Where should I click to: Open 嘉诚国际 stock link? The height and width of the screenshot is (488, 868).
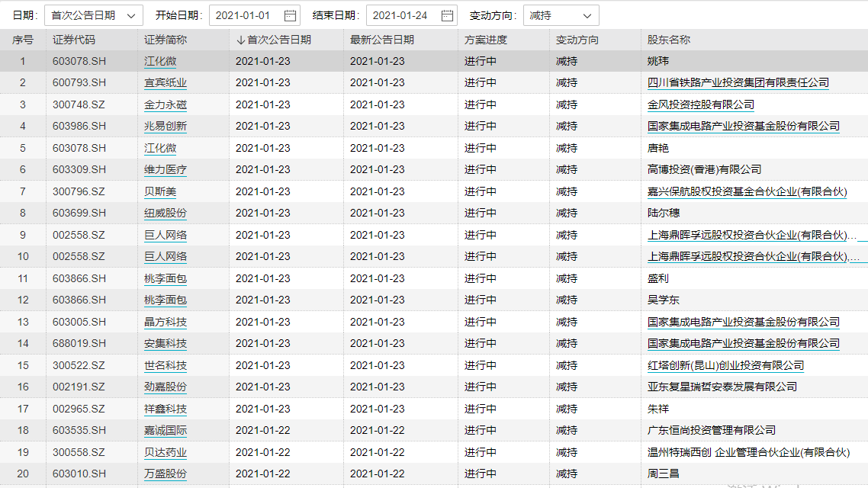[166, 431]
